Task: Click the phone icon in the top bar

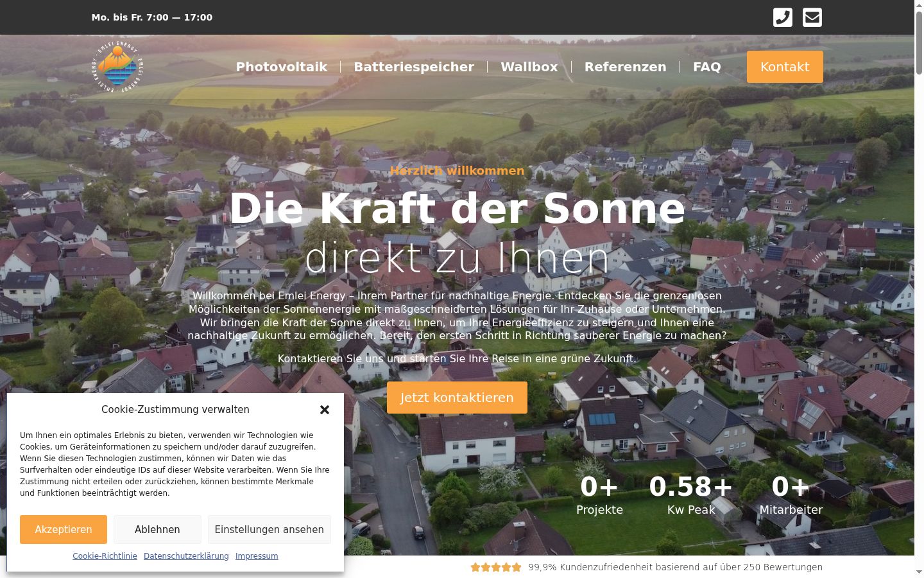Action: point(783,17)
